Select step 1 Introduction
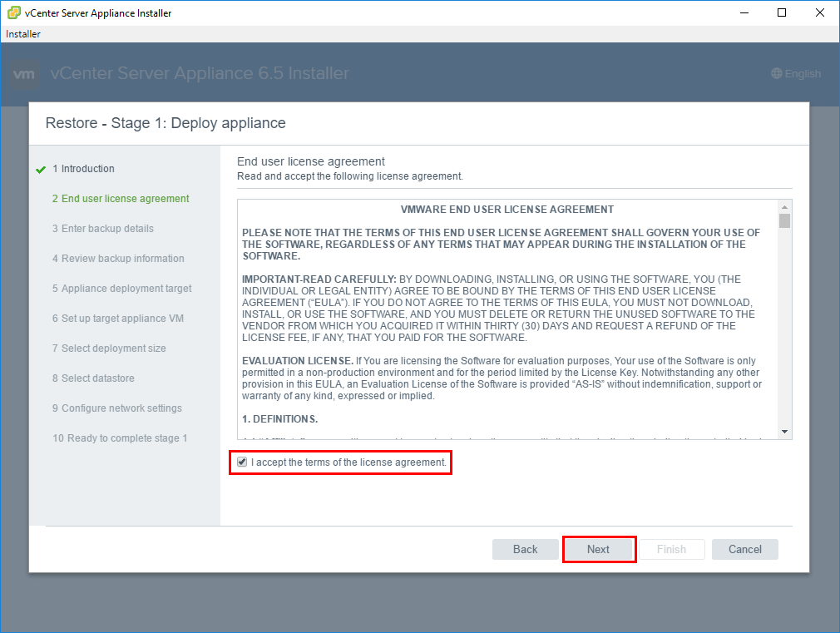840x633 pixels. click(x=83, y=169)
